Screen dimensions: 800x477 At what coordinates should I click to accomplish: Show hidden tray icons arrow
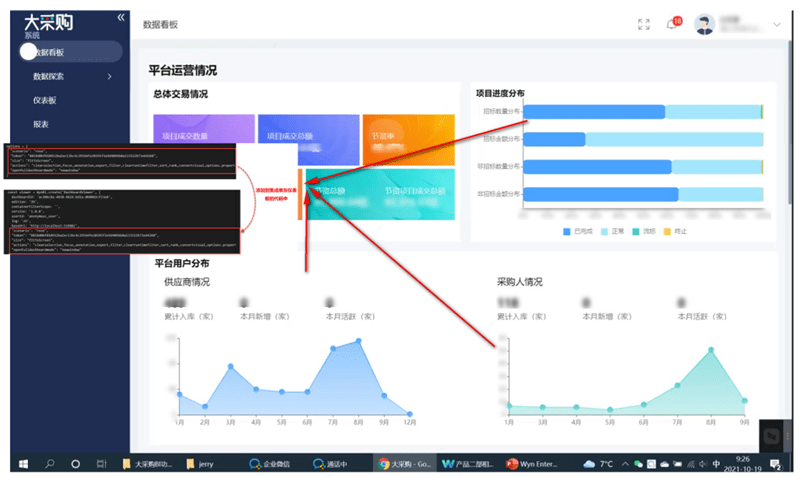[624, 464]
